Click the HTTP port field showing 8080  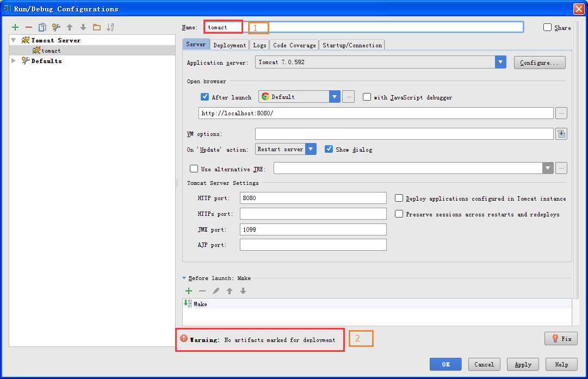[x=313, y=198]
